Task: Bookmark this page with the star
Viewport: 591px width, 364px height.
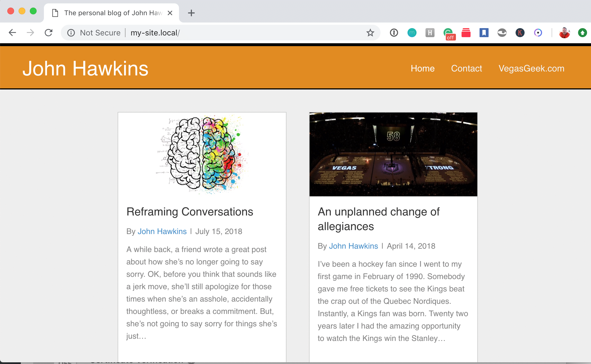Action: pyautogui.click(x=370, y=33)
